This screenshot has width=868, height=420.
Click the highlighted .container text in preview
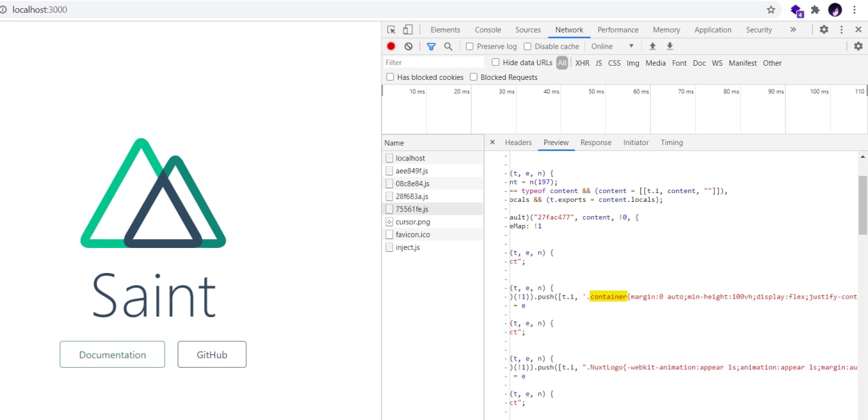point(608,297)
